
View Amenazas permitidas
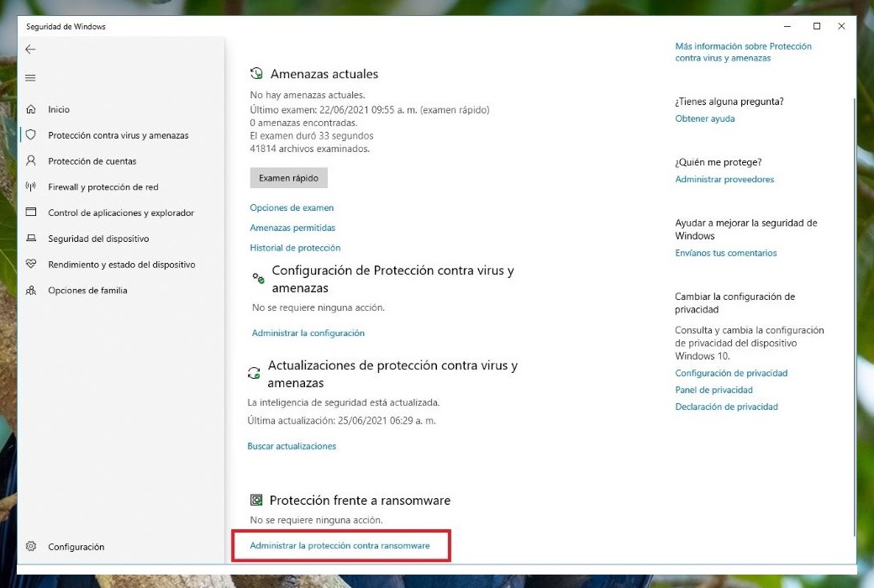292,228
